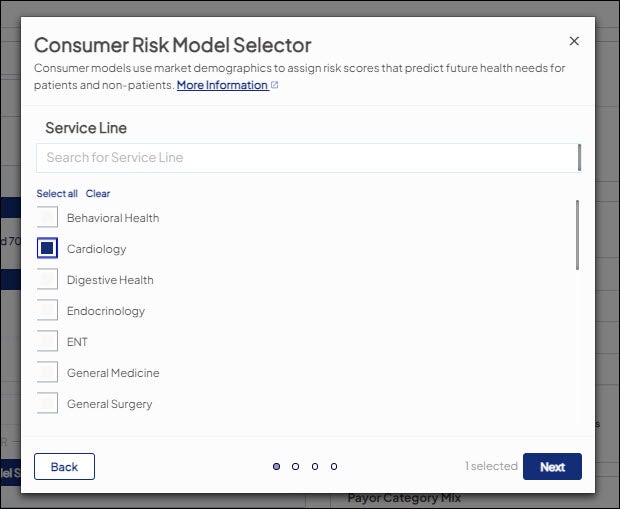Image resolution: width=620 pixels, height=509 pixels.
Task: Click the Search for Service Line field
Action: click(x=306, y=158)
